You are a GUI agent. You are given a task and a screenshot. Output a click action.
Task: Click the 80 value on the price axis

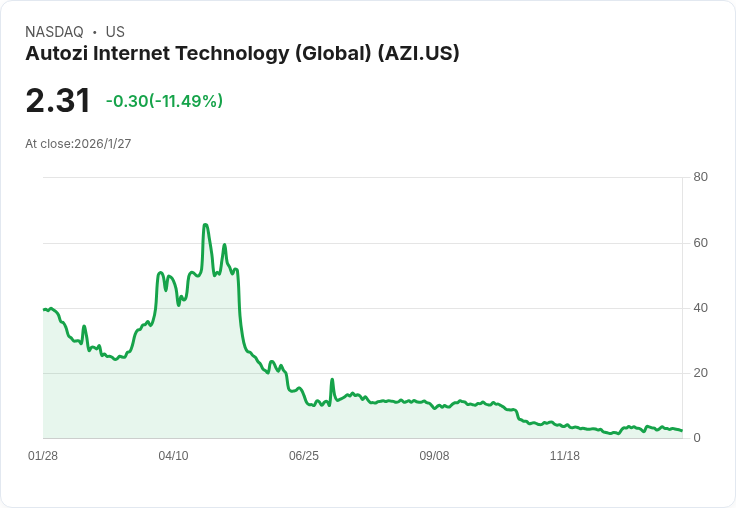(x=700, y=177)
